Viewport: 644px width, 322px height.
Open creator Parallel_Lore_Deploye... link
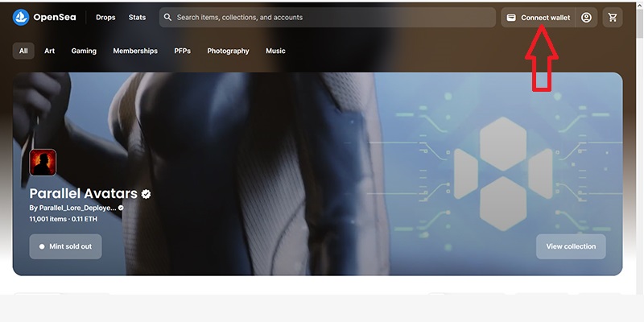coord(72,208)
